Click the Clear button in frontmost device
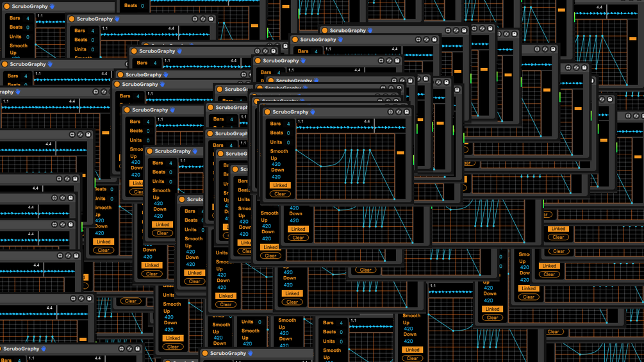This screenshot has width=644, height=362. pos(280,193)
